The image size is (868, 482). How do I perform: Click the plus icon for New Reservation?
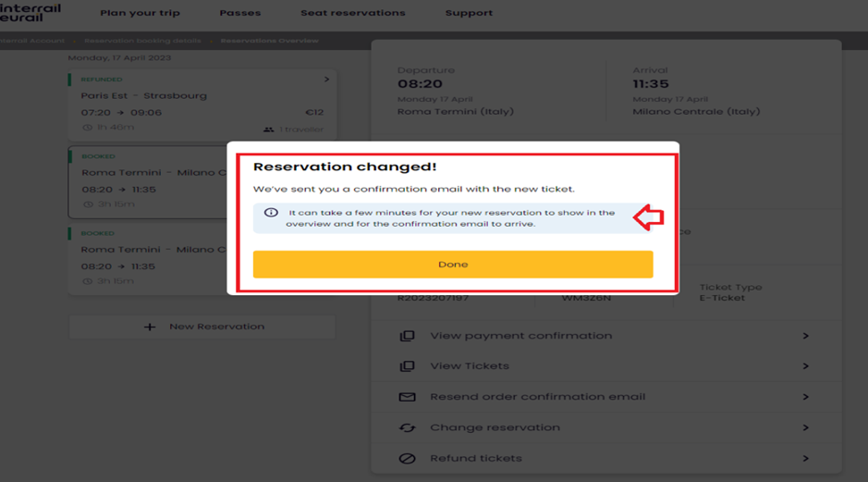(150, 327)
